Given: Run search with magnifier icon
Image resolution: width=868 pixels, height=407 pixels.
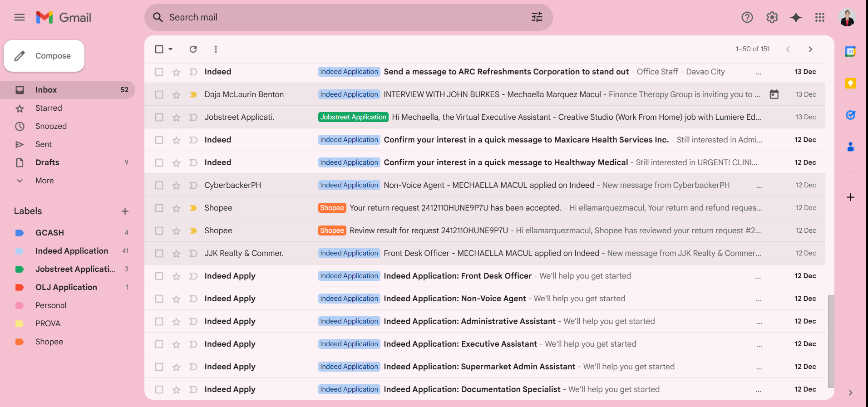Looking at the screenshot, I should click(x=158, y=17).
